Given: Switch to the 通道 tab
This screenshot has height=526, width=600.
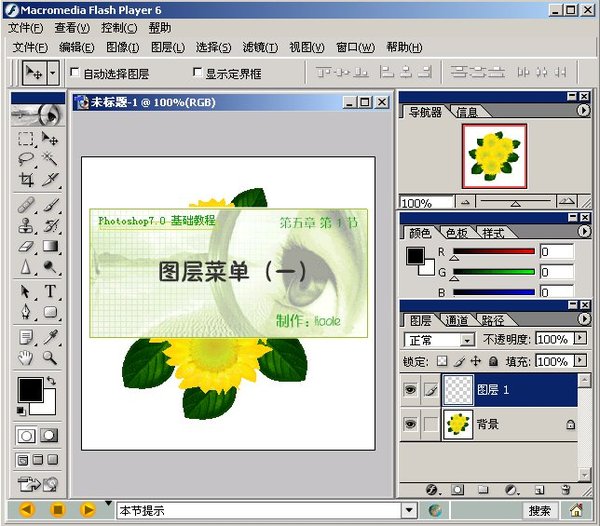Looking at the screenshot, I should click(x=457, y=321).
